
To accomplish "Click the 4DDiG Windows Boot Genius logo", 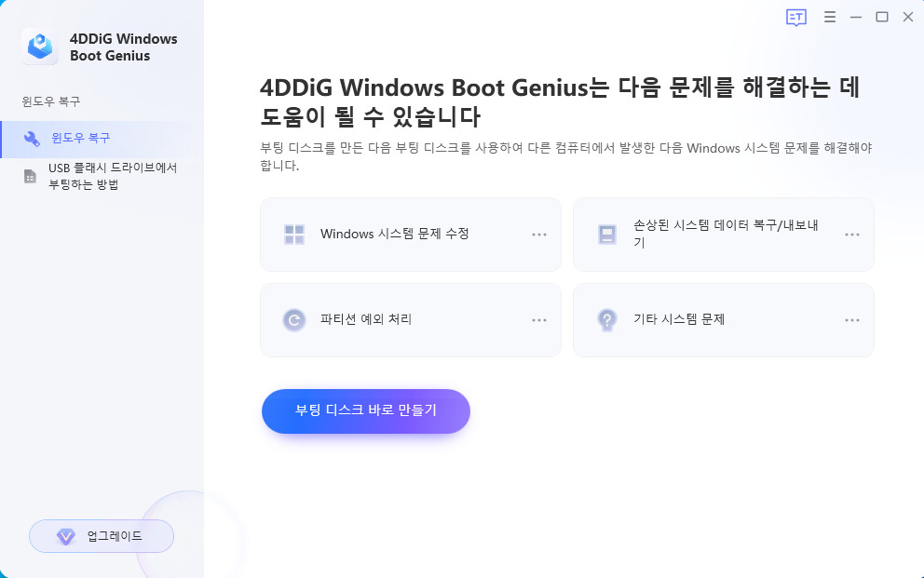I will (x=39, y=46).
